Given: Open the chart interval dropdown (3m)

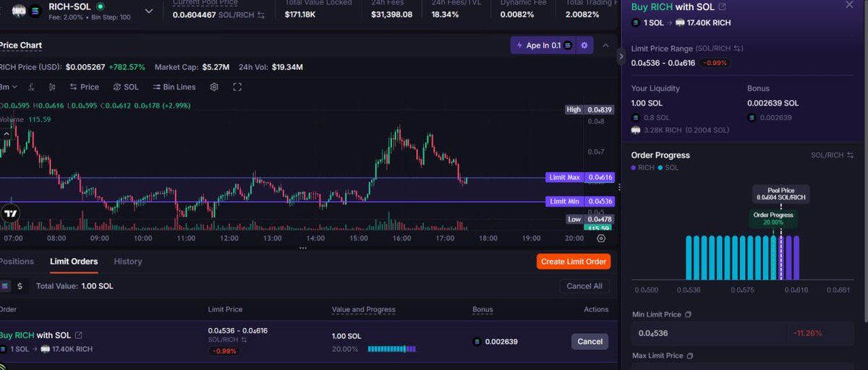Looking at the screenshot, I should pyautogui.click(x=9, y=87).
